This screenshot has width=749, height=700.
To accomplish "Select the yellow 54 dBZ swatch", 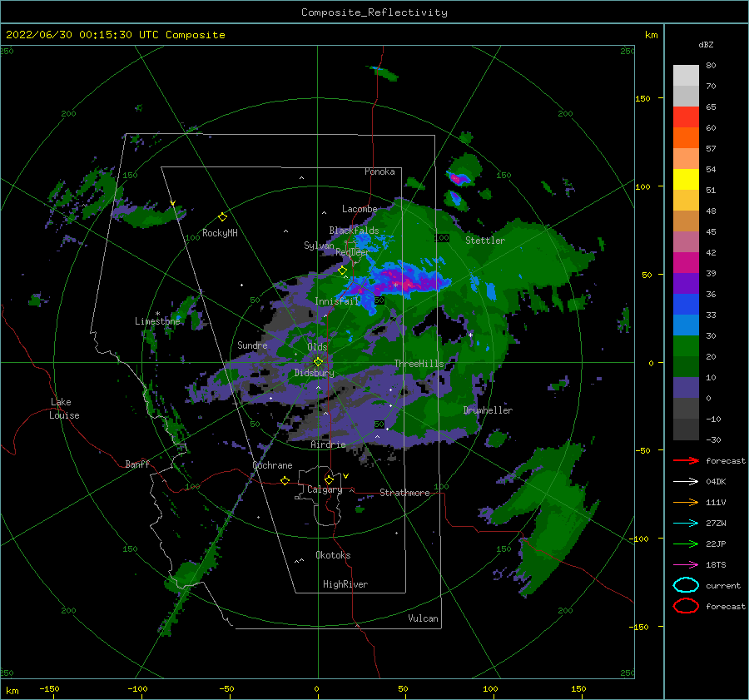I will [686, 179].
